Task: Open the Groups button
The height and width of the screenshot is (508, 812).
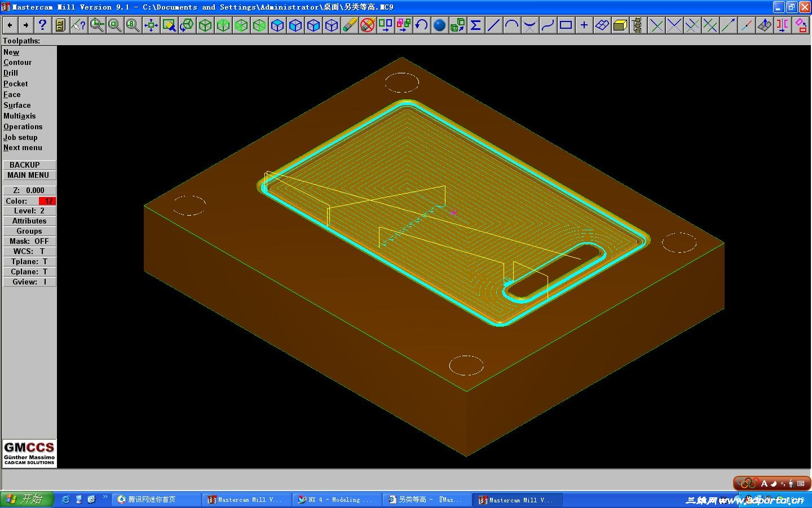Action: tap(29, 231)
